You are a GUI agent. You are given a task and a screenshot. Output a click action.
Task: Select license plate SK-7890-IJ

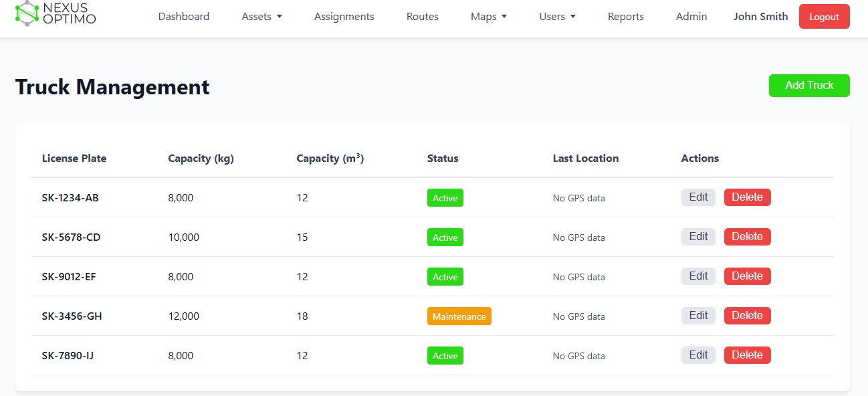68,356
